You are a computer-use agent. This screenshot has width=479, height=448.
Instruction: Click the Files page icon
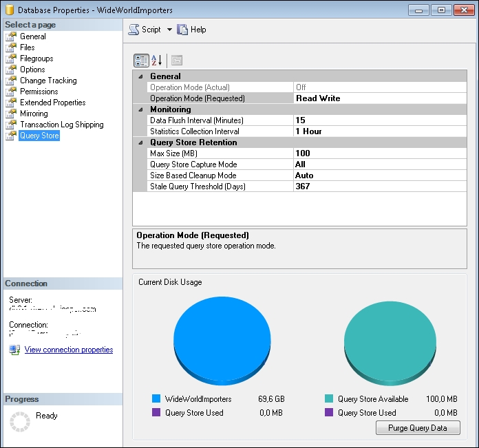point(11,47)
